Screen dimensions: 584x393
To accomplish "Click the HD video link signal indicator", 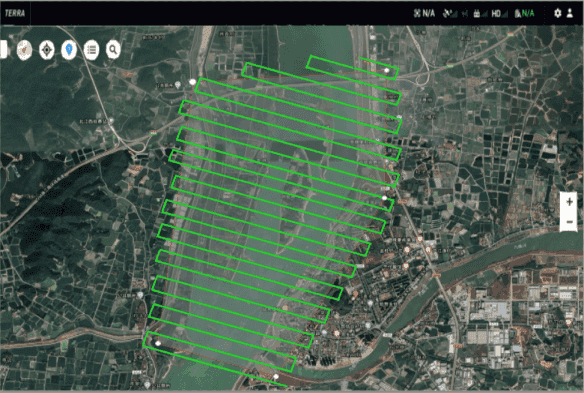I will pyautogui.click(x=499, y=14).
